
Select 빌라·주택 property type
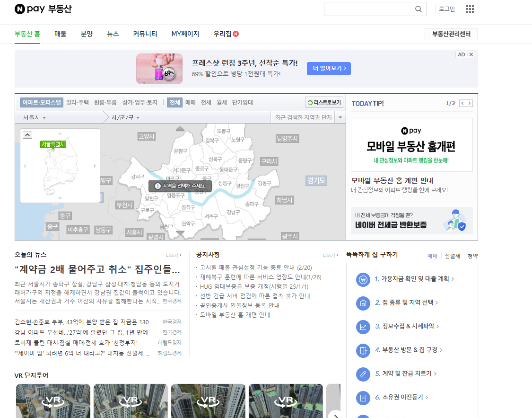tap(78, 102)
